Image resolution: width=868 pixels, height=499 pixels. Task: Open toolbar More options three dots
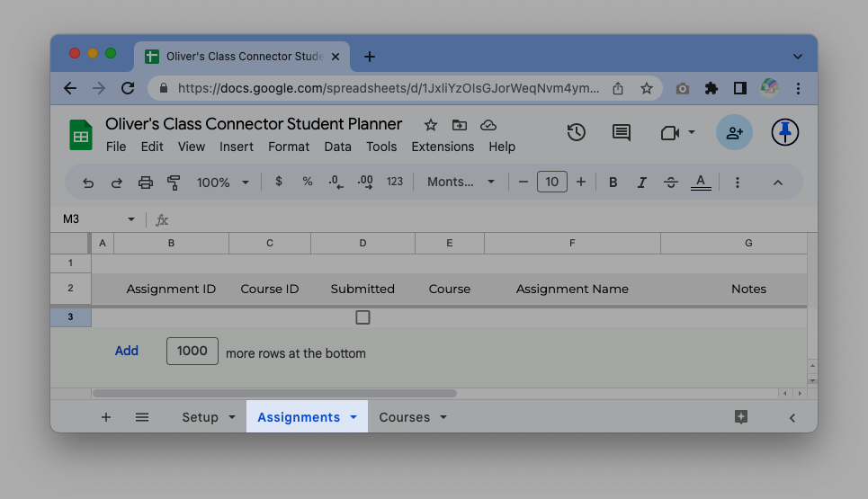pyautogui.click(x=738, y=183)
